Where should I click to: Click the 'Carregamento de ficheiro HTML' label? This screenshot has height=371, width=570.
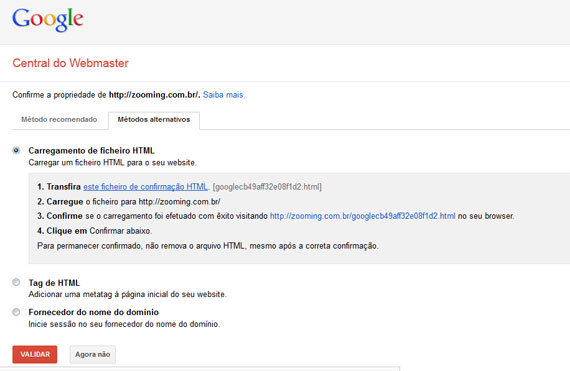(92, 150)
